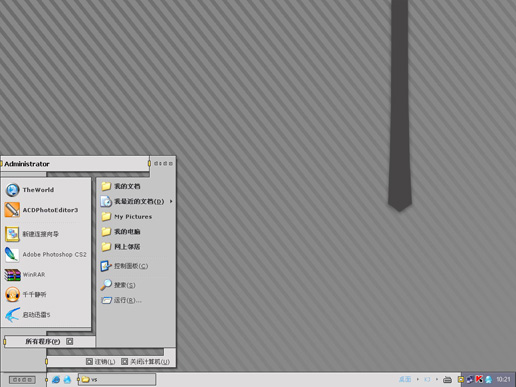The image size is (516, 387).
Task: Click the 关闭计算机(U) shut down button
Action: click(x=146, y=362)
